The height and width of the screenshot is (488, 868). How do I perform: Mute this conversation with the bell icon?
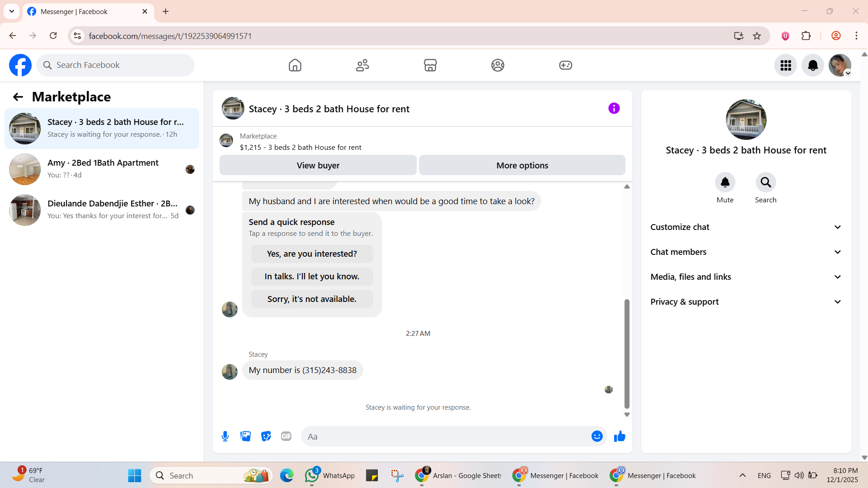tap(725, 182)
